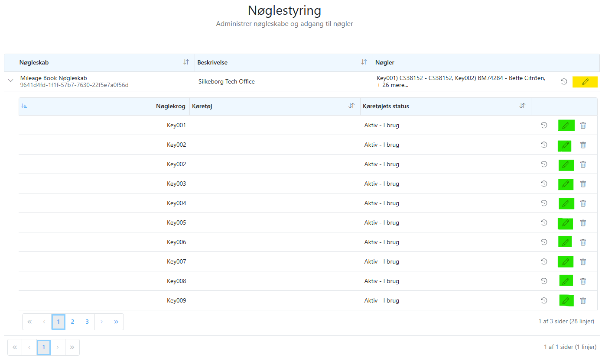Jump to last page of keys list
Viewport: 605px width, 364px height.
pos(116,322)
